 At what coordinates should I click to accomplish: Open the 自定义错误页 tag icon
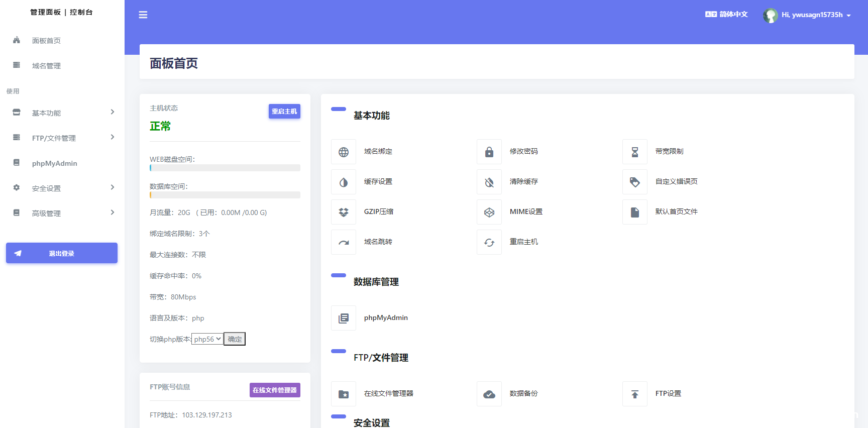pos(635,182)
